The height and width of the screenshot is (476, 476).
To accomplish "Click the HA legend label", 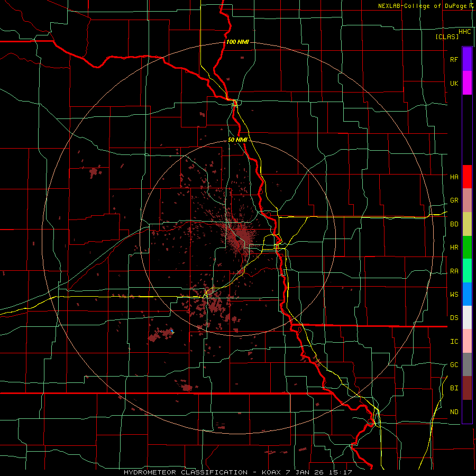I will [454, 177].
